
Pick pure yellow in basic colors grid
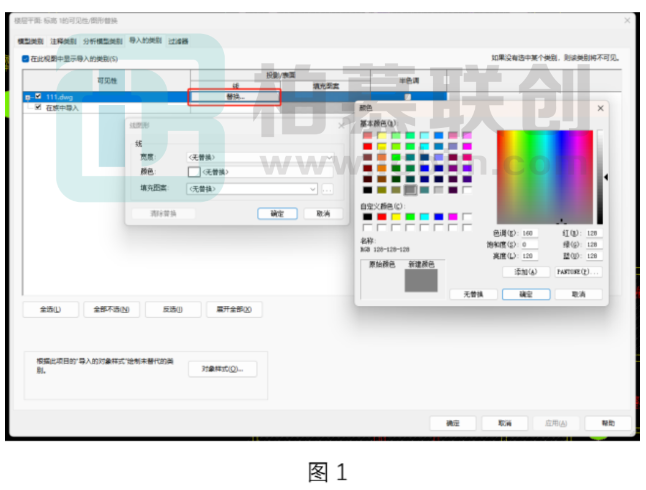(x=382, y=146)
